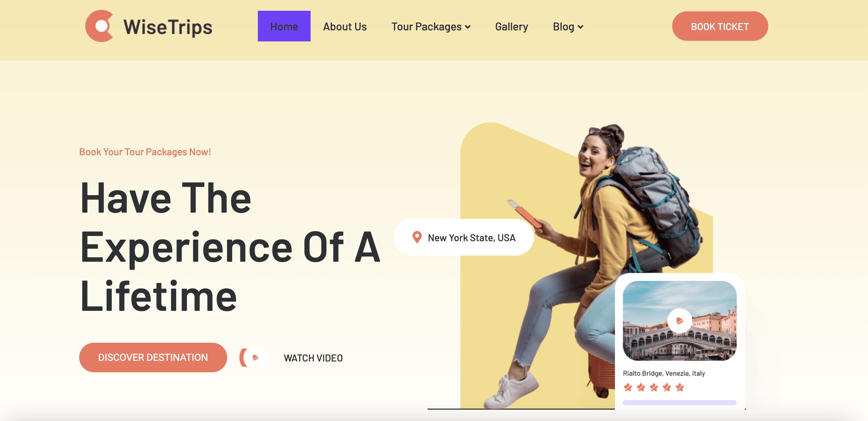The height and width of the screenshot is (421, 868).
Task: Expand the Blog dropdown chevron
Action: tap(580, 27)
